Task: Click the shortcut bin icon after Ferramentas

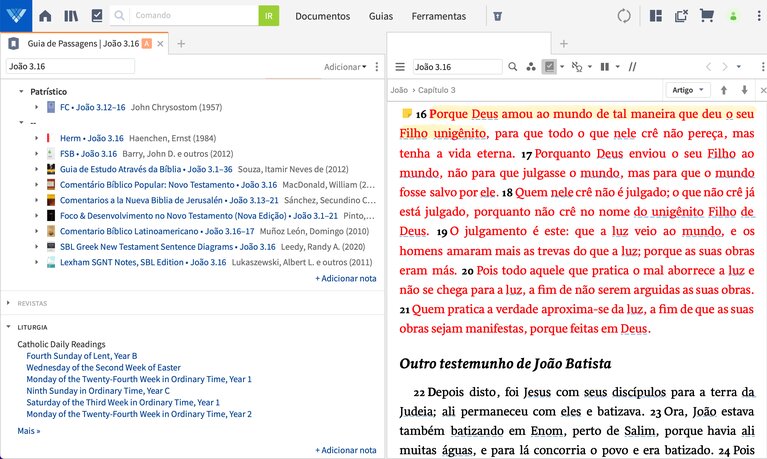Action: click(x=497, y=16)
